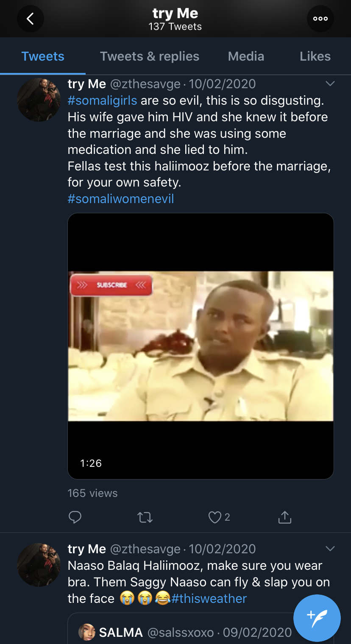Open second tweet's profile avatar
Viewport: 351px width, 644px height.
(39, 565)
